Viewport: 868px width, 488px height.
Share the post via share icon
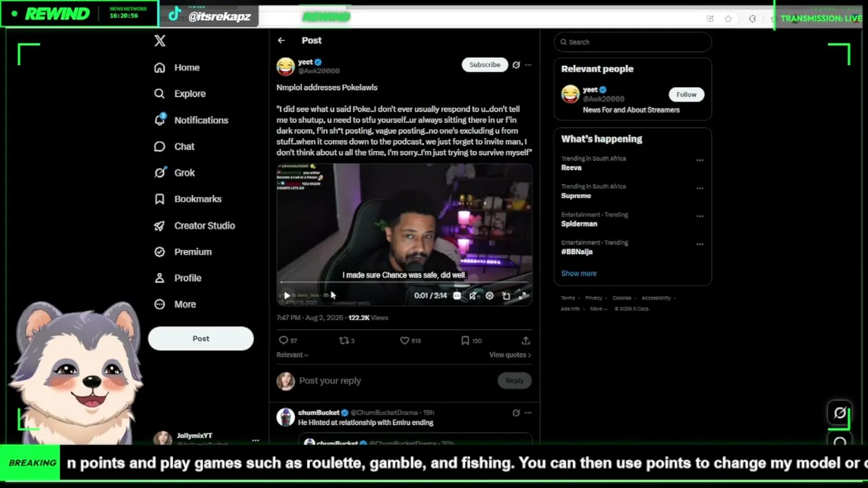526,340
